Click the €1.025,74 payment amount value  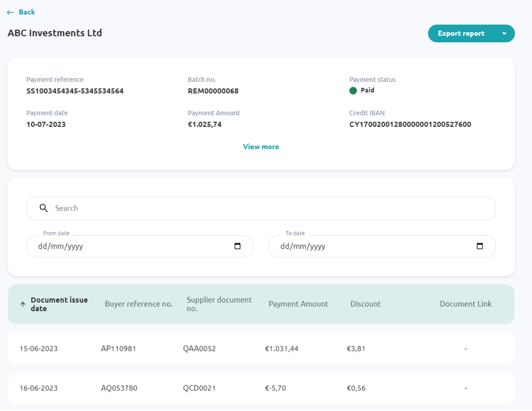(204, 125)
